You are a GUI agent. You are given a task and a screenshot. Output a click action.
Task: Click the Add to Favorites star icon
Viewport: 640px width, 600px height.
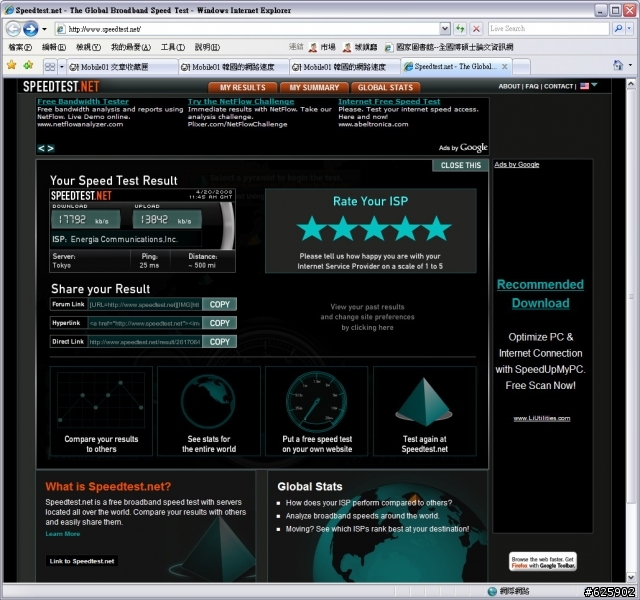pos(28,65)
